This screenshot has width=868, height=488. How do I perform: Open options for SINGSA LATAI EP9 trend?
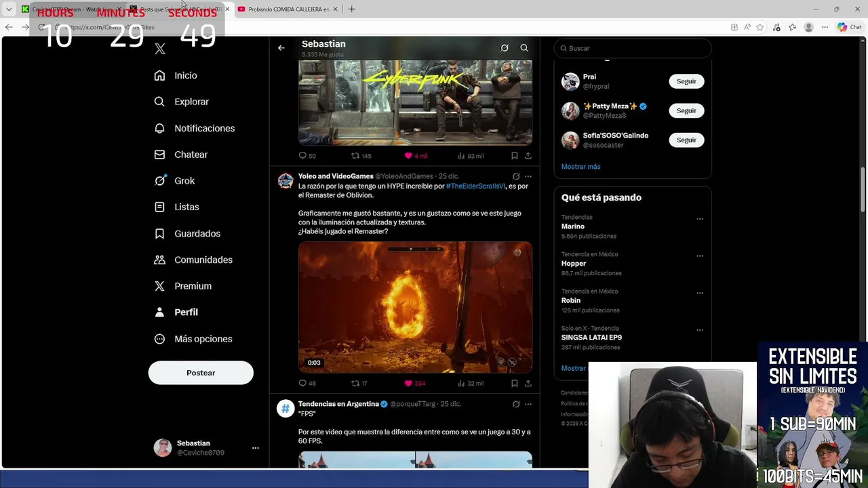700,330
